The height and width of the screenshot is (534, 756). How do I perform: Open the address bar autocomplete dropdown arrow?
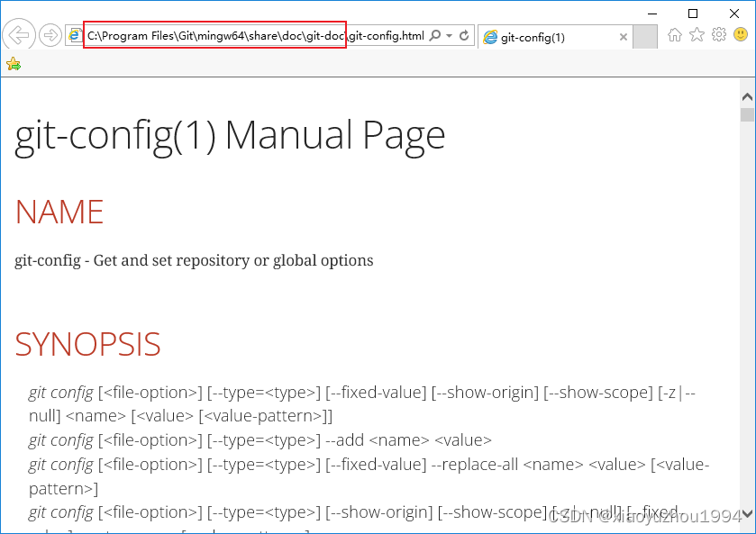click(451, 35)
